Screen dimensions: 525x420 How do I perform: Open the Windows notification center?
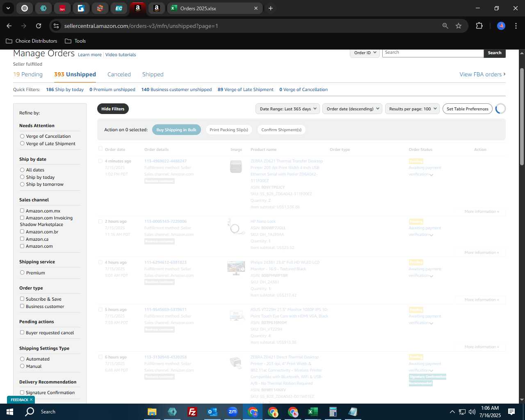click(x=511, y=412)
